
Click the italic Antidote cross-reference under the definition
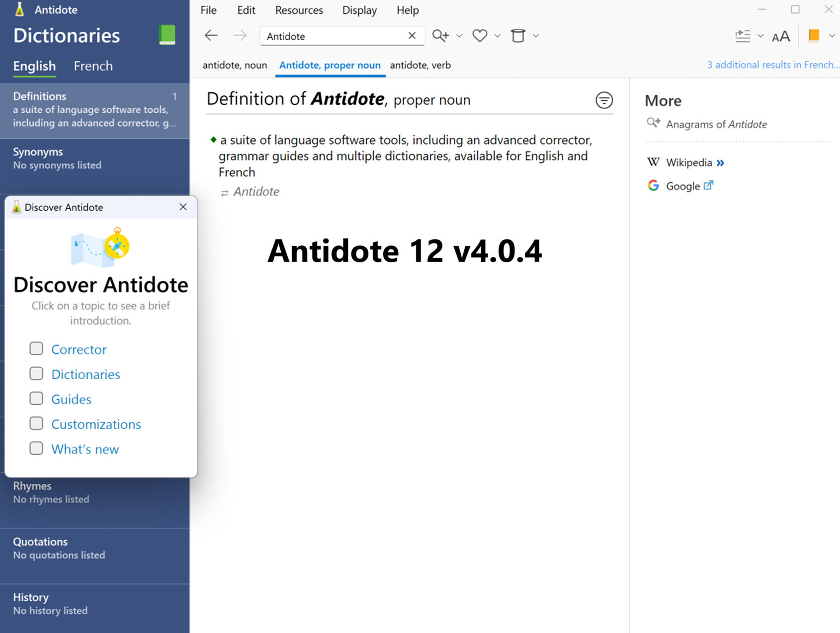tap(256, 192)
